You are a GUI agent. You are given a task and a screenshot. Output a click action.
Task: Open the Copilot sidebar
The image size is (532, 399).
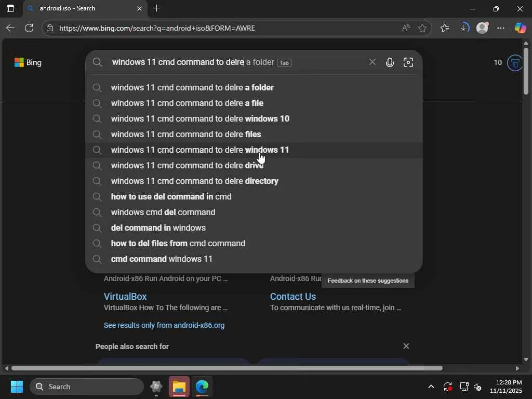coord(520,28)
